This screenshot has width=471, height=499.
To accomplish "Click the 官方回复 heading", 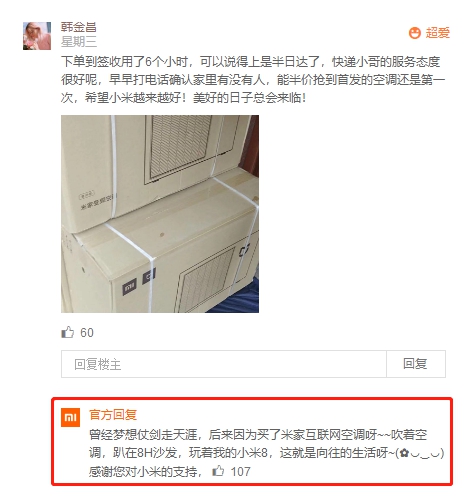I will [x=113, y=415].
